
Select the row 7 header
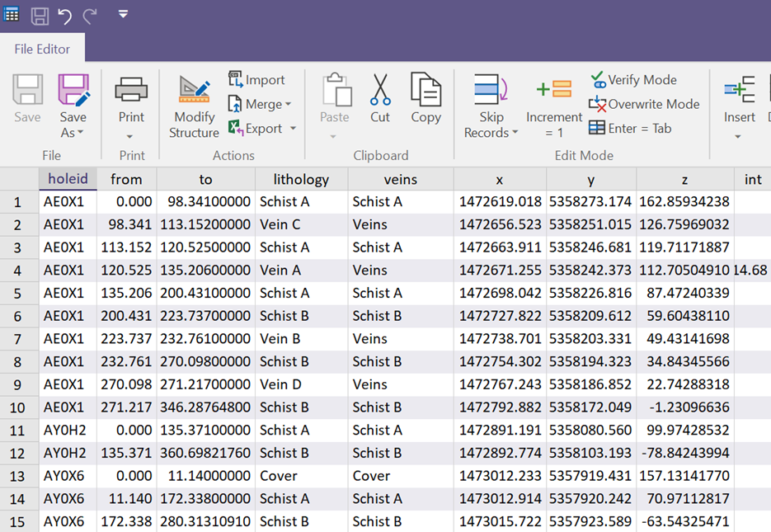pyautogui.click(x=19, y=338)
